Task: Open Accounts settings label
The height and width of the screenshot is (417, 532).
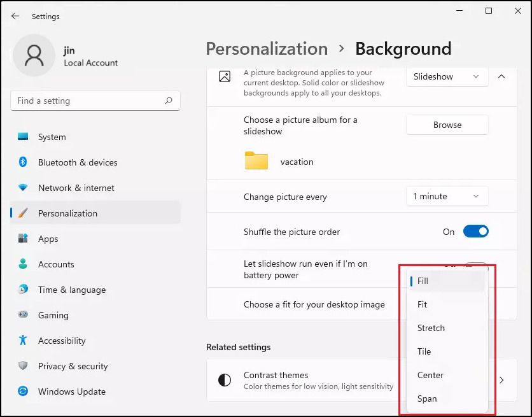Action: click(56, 264)
